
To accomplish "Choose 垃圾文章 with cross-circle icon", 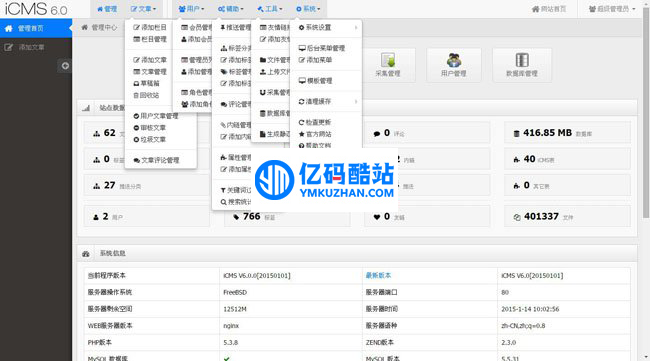I will coord(150,139).
